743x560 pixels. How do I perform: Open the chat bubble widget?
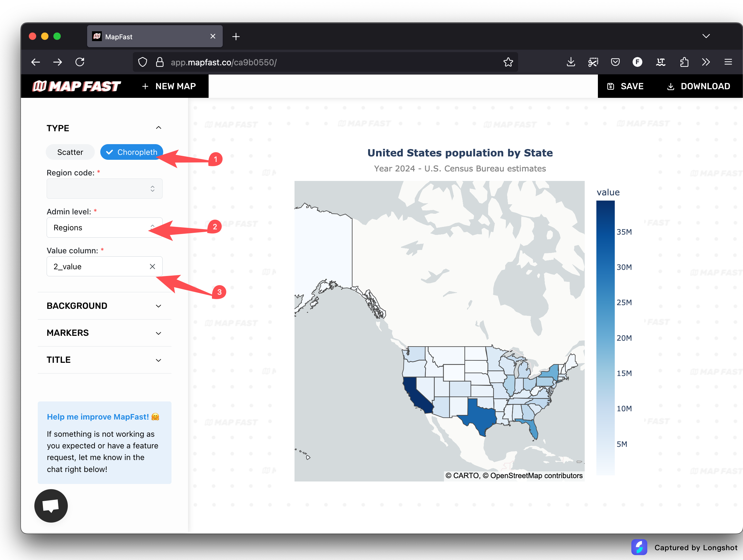point(51,506)
